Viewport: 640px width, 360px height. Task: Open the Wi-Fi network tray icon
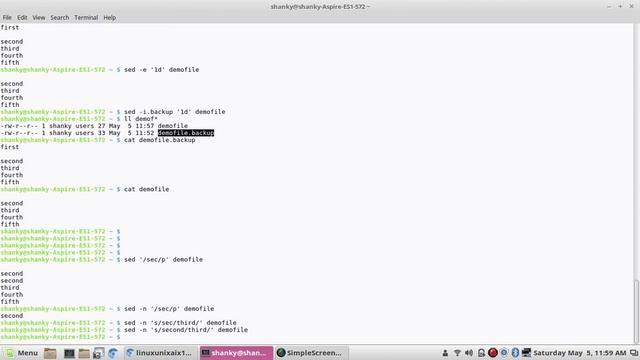(x=457, y=353)
